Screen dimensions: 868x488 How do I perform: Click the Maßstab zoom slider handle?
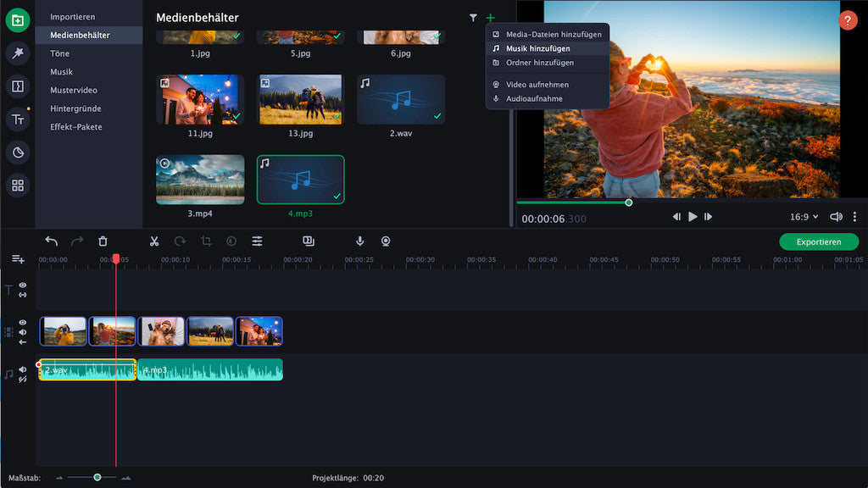[97, 478]
